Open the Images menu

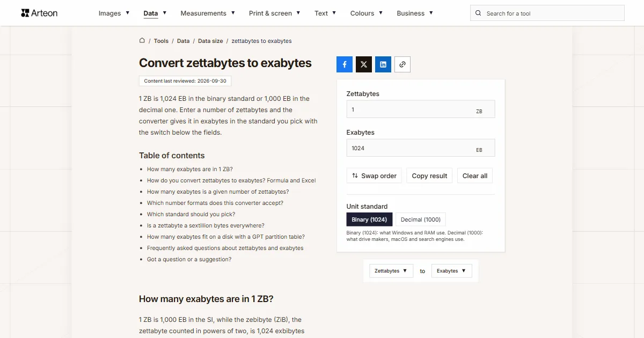click(114, 13)
